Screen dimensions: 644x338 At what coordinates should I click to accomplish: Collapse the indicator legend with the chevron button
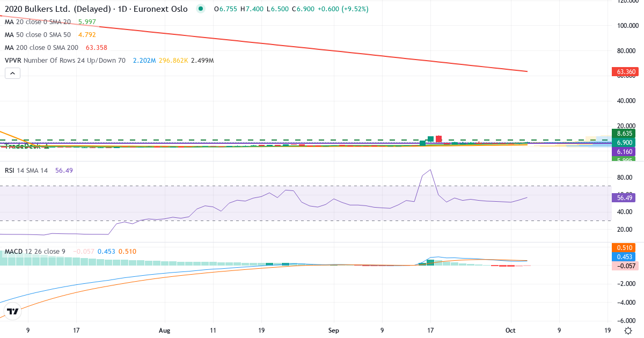pyautogui.click(x=12, y=74)
